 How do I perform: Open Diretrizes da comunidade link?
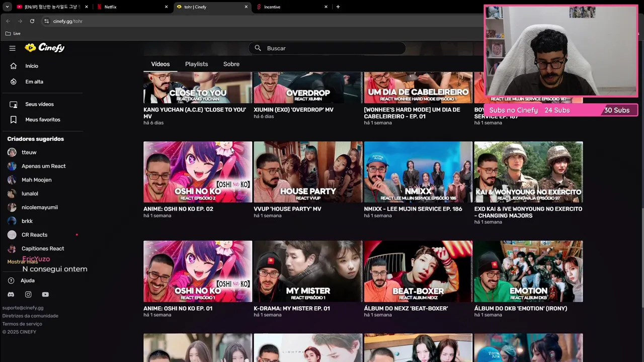click(x=30, y=316)
